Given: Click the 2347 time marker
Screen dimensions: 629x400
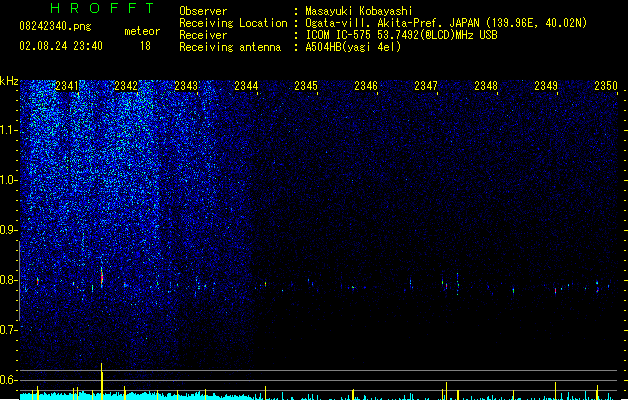Looking at the screenshot, I should [426, 86].
